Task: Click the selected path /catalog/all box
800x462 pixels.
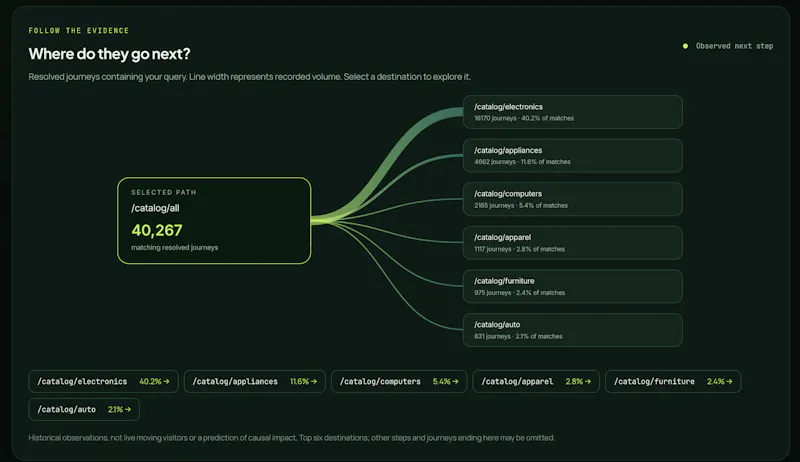Action: [x=214, y=221]
